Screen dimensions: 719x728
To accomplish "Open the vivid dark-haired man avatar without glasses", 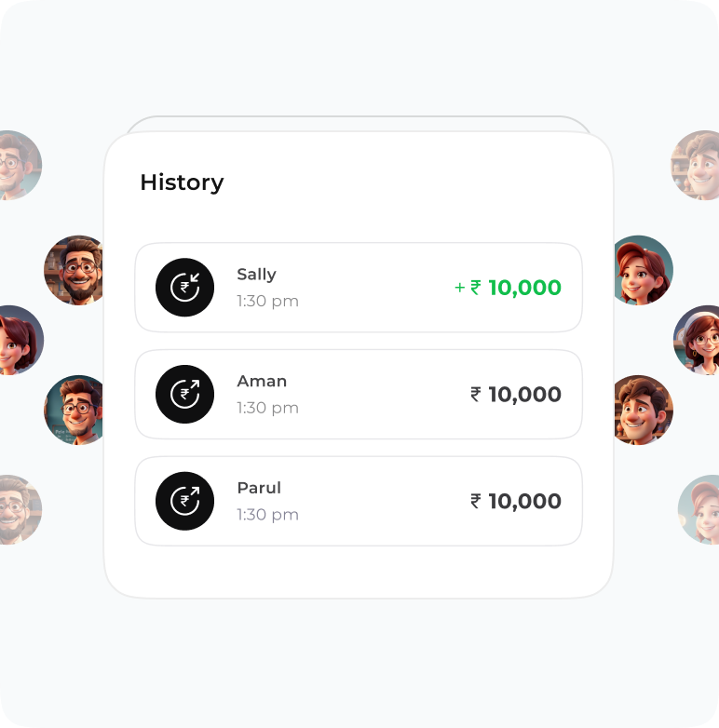I will pyautogui.click(x=643, y=410).
